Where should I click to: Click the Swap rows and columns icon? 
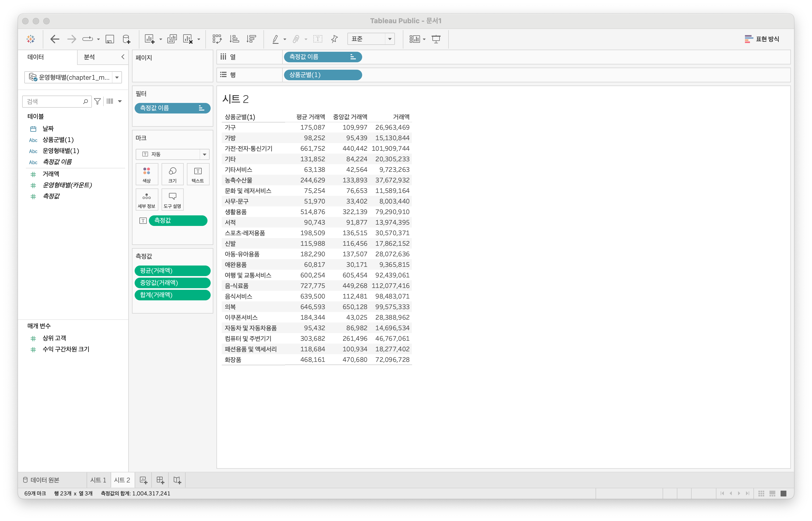tap(217, 39)
